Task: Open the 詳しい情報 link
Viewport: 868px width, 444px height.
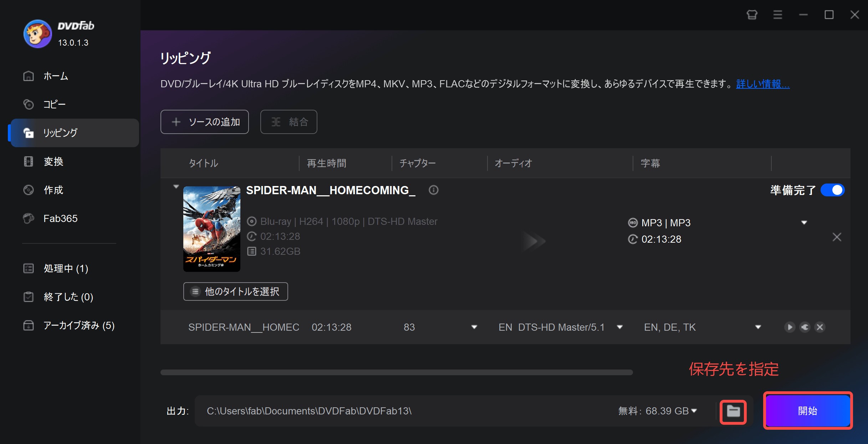Action: click(x=763, y=84)
